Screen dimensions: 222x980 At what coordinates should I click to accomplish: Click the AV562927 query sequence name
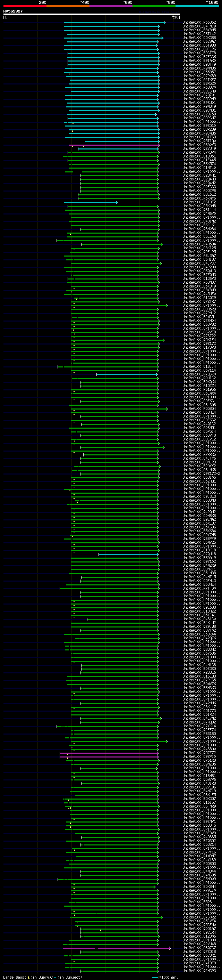13,11
